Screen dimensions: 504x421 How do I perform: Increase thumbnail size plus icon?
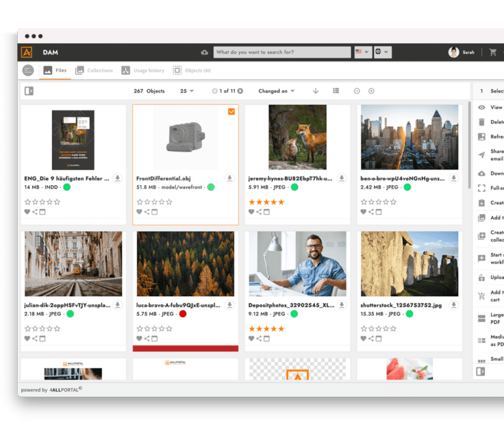click(x=371, y=91)
